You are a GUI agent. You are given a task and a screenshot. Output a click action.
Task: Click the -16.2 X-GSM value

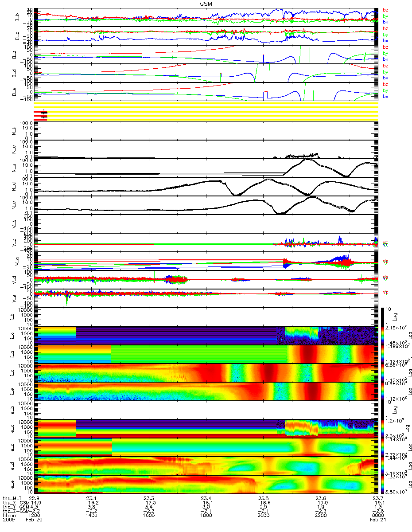[92, 502]
